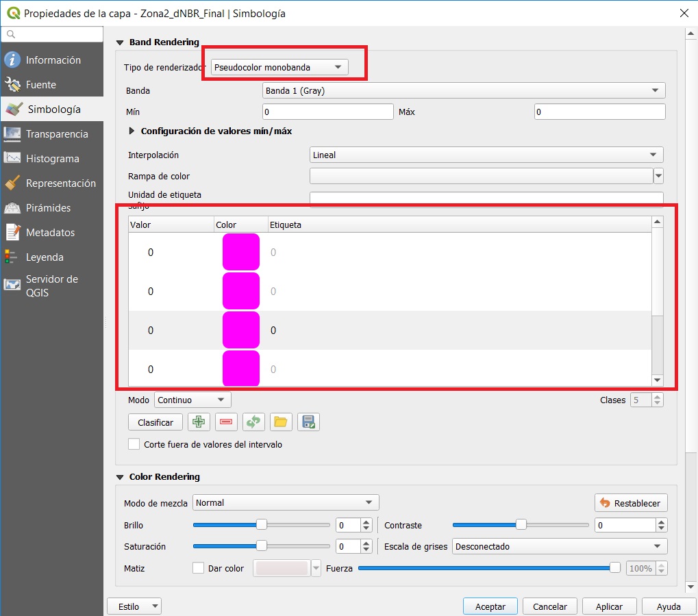Open Tipo de renderizador dropdown
Viewport: 698px width, 616px height.
pos(279,67)
